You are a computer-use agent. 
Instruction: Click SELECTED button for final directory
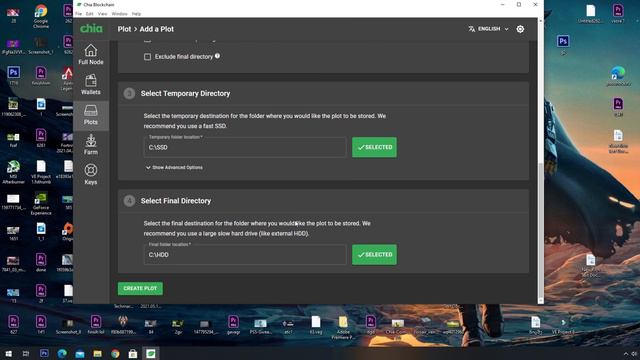coord(374,255)
